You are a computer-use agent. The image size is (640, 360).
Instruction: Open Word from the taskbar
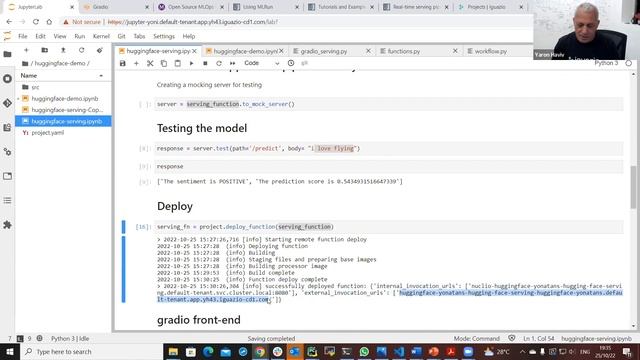pos(416,351)
